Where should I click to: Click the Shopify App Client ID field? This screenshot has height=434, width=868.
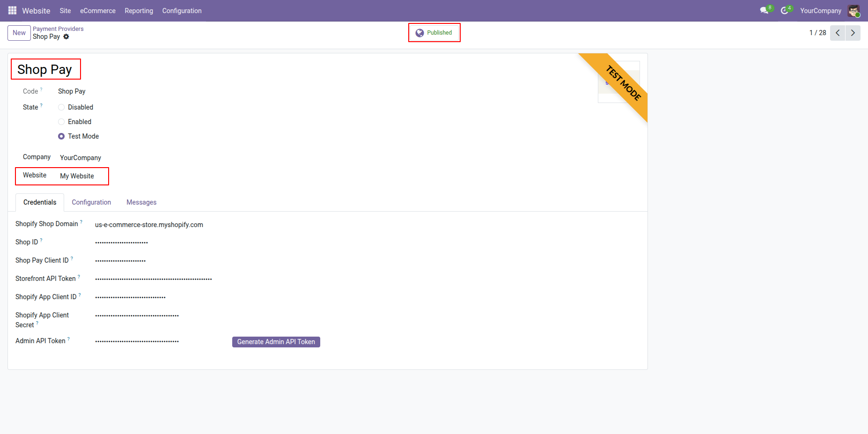131,297
